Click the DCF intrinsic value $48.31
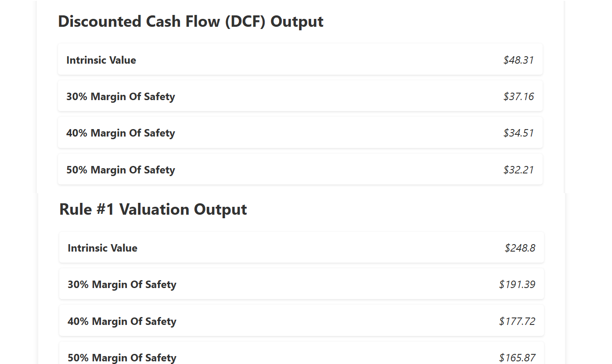The image size is (612, 364). coord(518,60)
